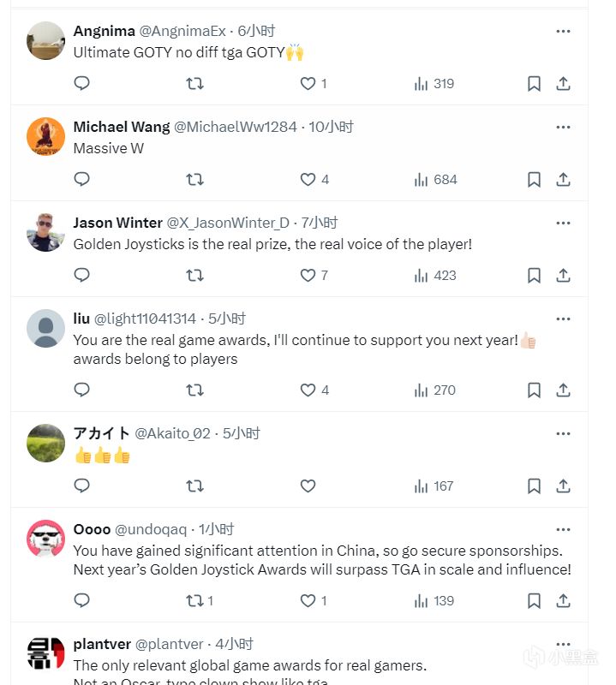View analytics on Oooo's tweet

(x=434, y=601)
